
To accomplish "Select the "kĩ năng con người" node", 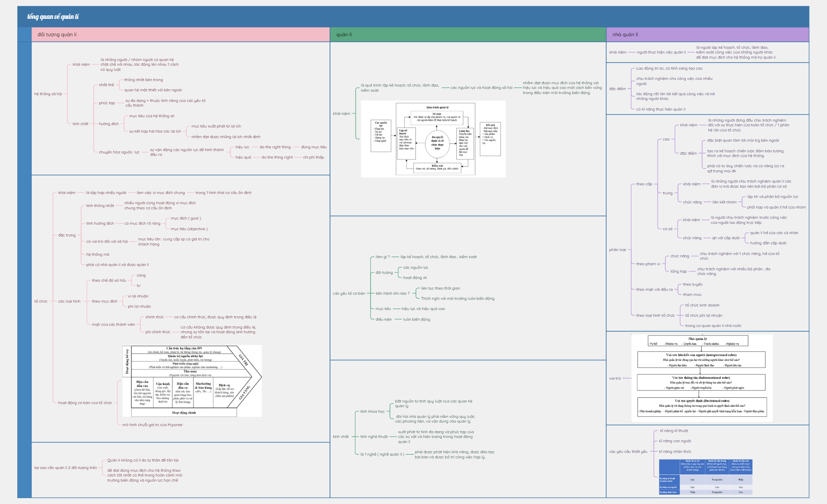I will 675,441.
